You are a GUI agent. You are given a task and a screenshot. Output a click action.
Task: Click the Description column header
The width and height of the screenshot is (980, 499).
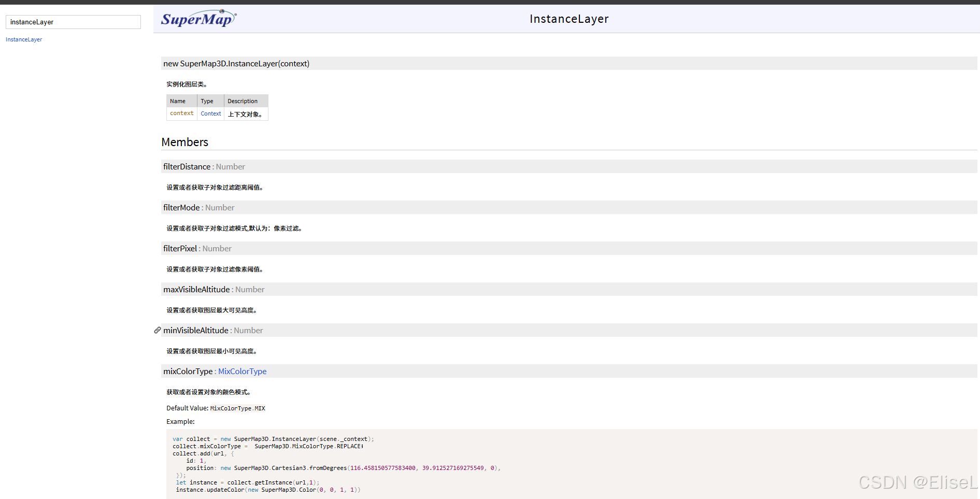pos(246,101)
